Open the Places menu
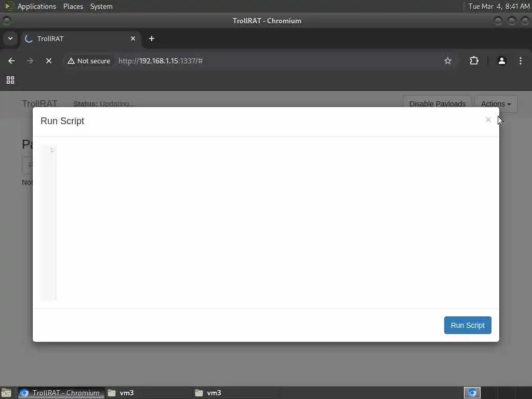 (x=73, y=6)
